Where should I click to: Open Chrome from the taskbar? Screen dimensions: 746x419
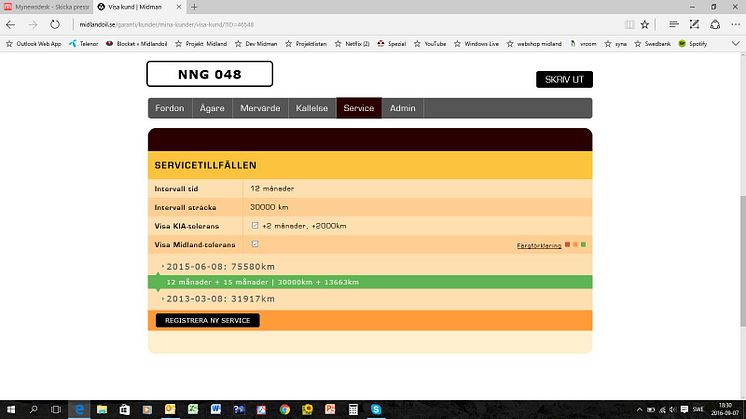[x=285, y=409]
